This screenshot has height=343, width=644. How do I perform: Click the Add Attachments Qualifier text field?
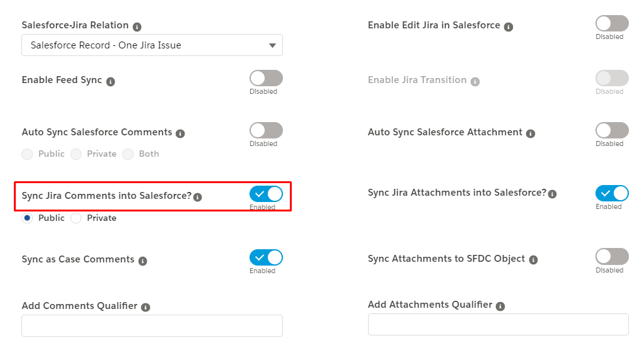click(498, 325)
